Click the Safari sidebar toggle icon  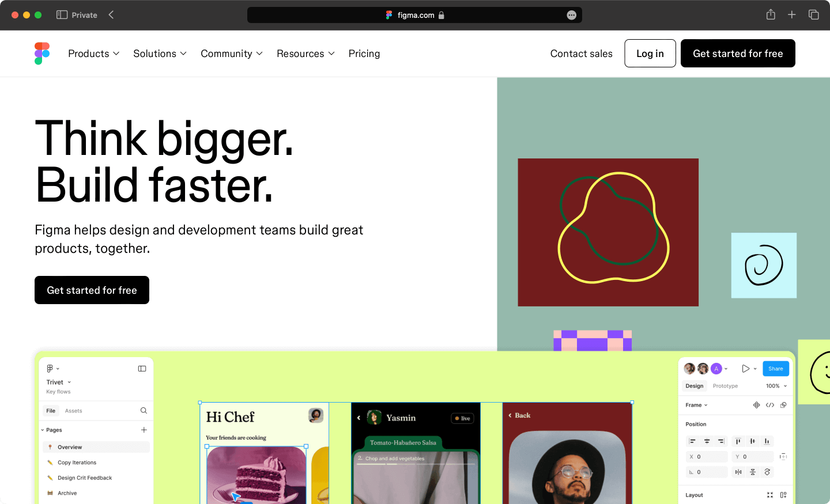tap(62, 15)
